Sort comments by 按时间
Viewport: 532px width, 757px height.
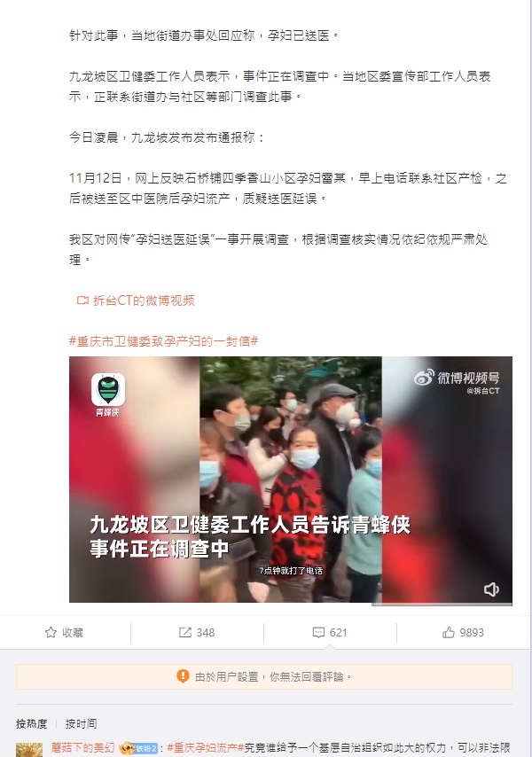pos(81,723)
